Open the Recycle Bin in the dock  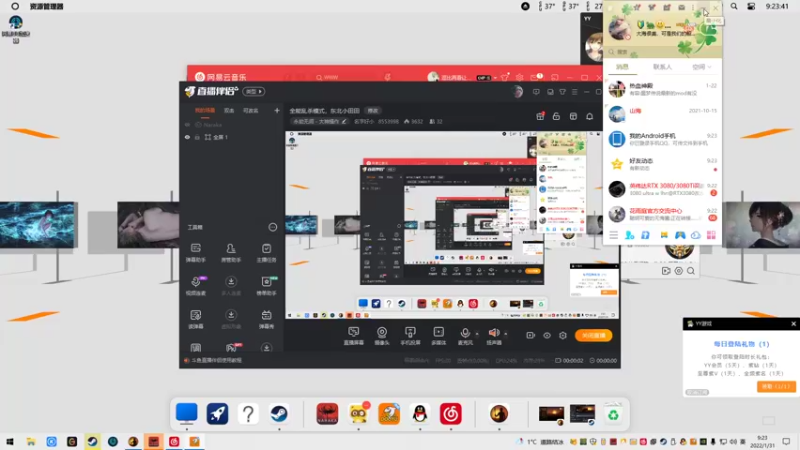(x=613, y=414)
